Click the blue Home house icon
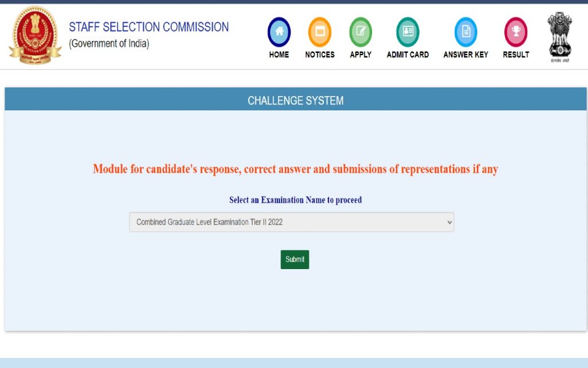588x368 pixels. pyautogui.click(x=279, y=32)
